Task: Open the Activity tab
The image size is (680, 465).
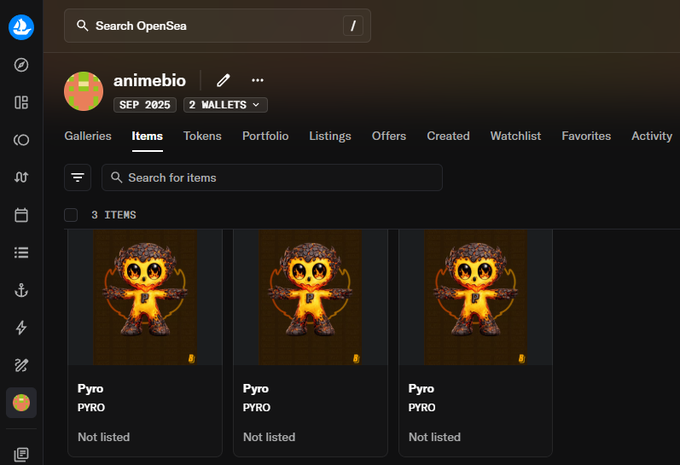Action: coord(652,136)
